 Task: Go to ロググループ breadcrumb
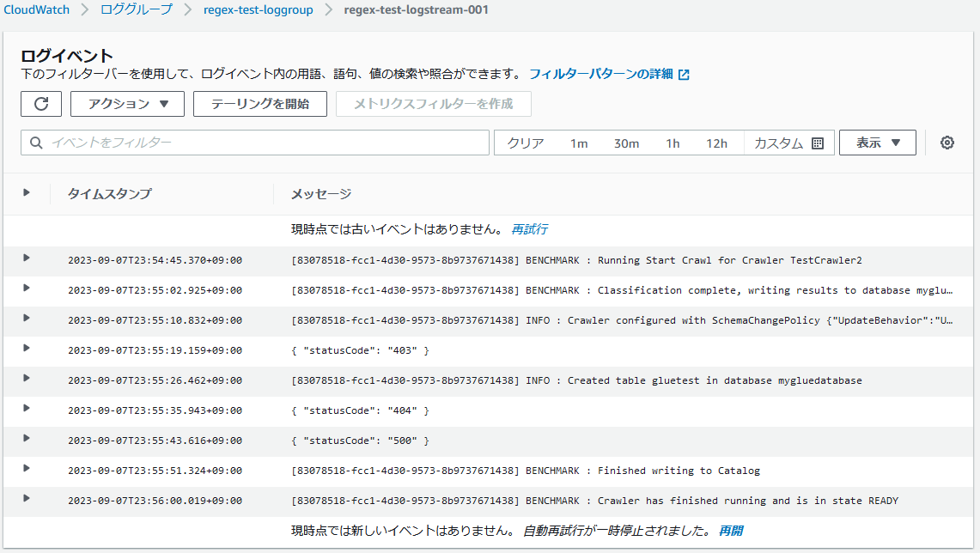coord(137,10)
